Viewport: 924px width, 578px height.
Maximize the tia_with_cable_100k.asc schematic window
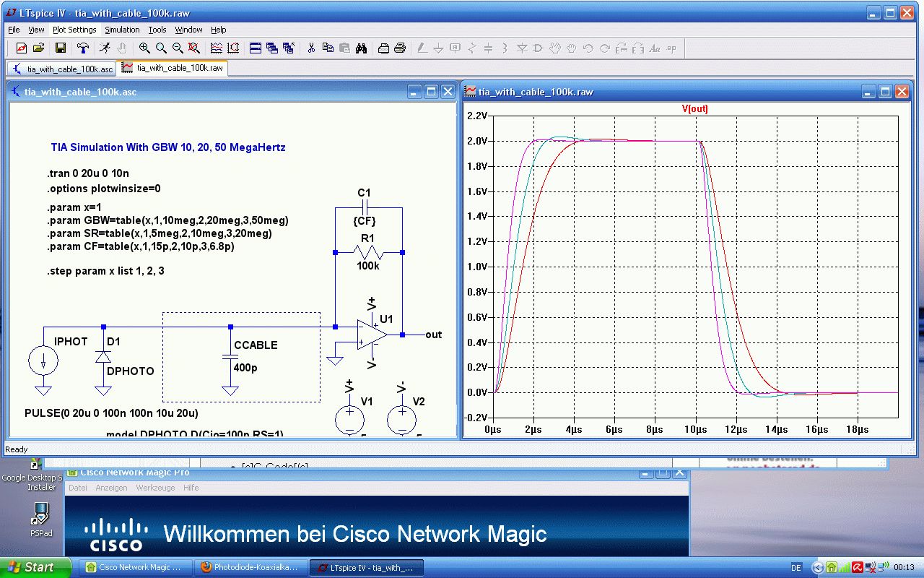tap(431, 92)
